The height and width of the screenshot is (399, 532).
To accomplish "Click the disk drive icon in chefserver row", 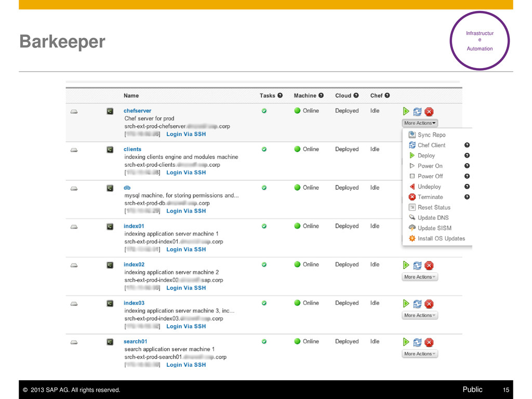I will tap(74, 112).
